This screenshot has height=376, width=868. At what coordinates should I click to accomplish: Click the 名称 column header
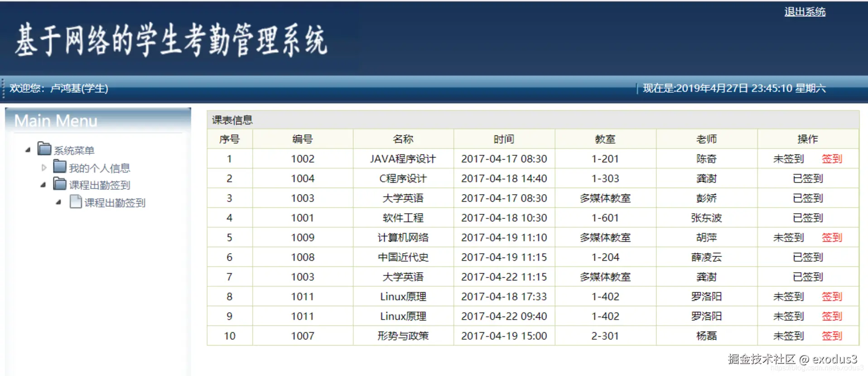pos(403,139)
